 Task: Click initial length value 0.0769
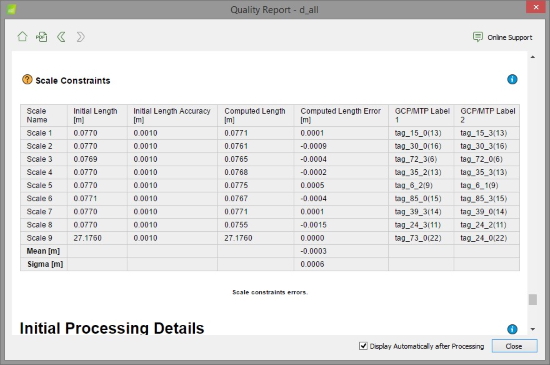85,159
